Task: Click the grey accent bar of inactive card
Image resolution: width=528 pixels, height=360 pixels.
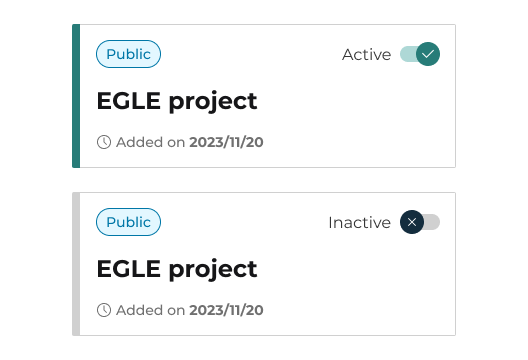Action: [76, 264]
